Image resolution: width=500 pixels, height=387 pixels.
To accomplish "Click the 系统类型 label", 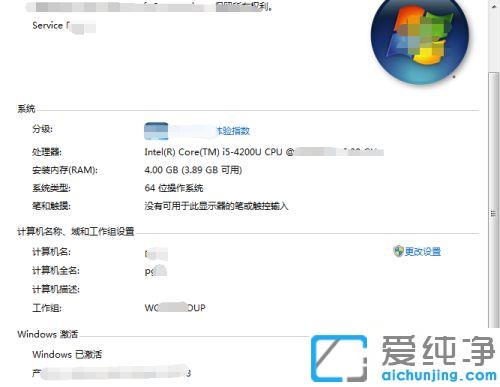I will pos(51,188).
